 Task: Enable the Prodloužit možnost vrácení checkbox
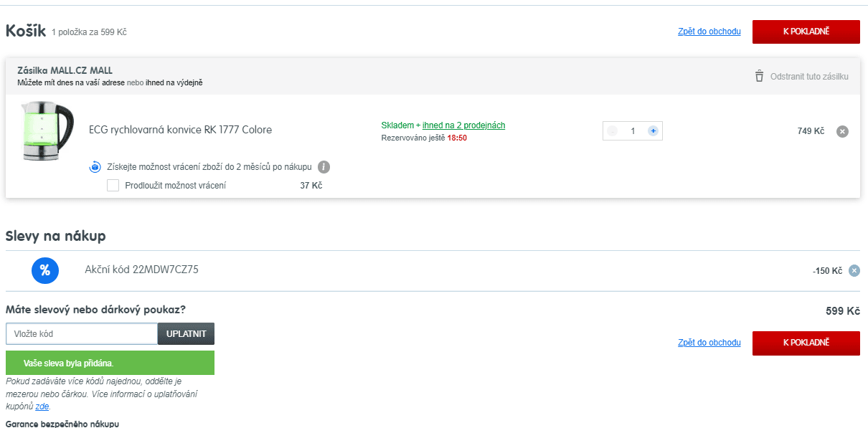coord(113,186)
